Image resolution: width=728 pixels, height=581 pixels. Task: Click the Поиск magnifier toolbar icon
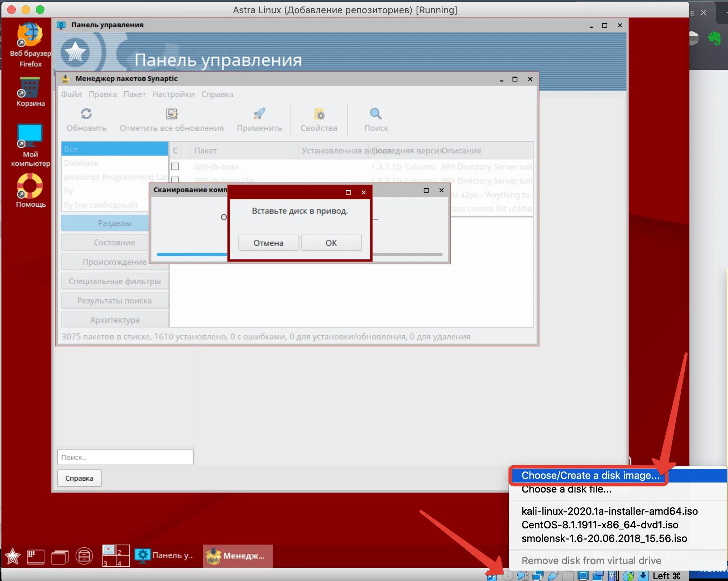[376, 114]
